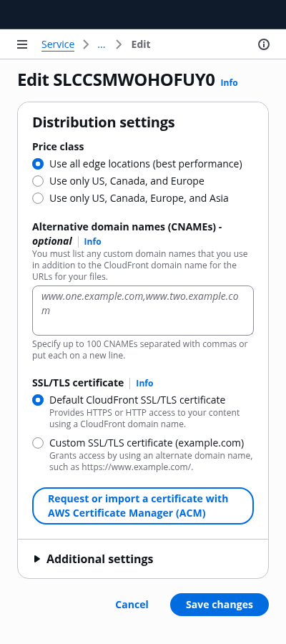
Task: Click the Additional settings section label
Action: click(x=99, y=559)
